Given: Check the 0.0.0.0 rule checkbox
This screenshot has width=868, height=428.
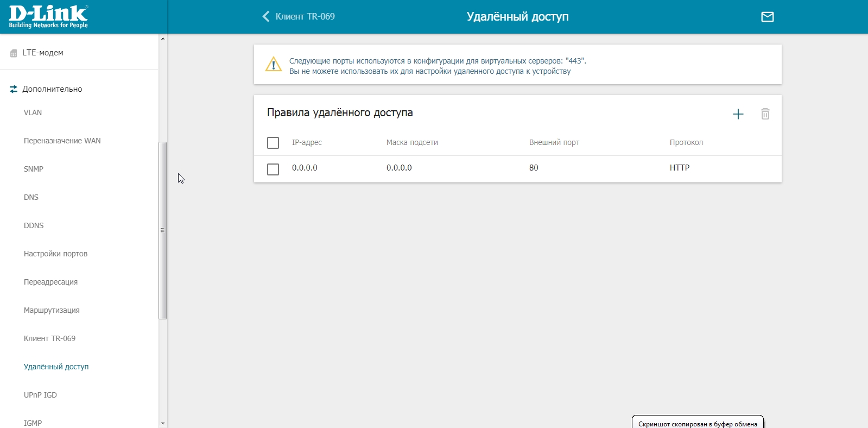Looking at the screenshot, I should pyautogui.click(x=273, y=169).
